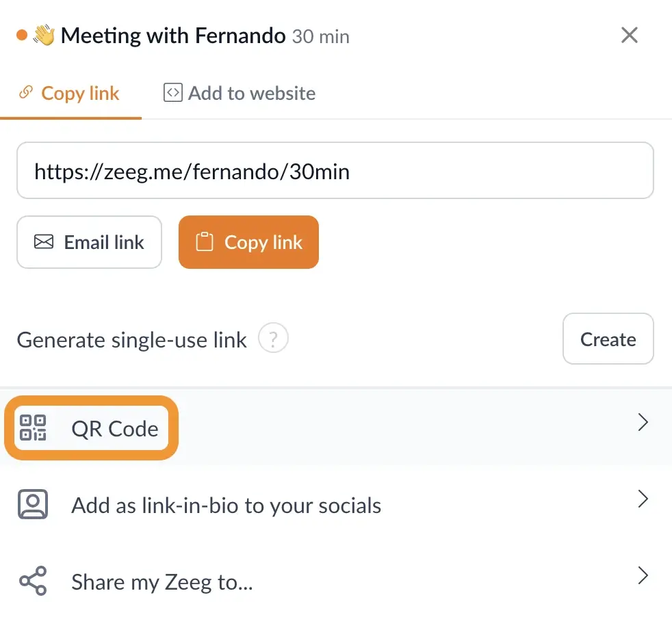
Task: Click the share network icon
Action: pos(32,582)
